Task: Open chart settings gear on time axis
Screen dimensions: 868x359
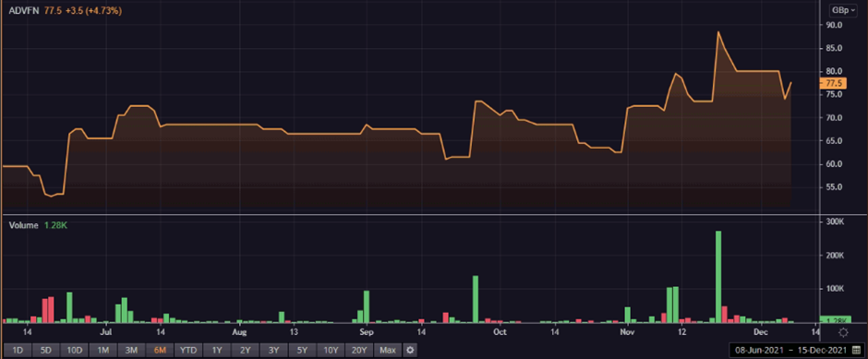Action: click(x=843, y=332)
